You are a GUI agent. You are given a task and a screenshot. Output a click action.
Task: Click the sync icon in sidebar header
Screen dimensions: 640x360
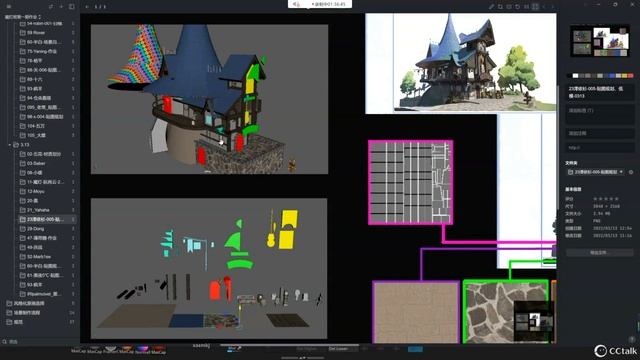(x=51, y=7)
